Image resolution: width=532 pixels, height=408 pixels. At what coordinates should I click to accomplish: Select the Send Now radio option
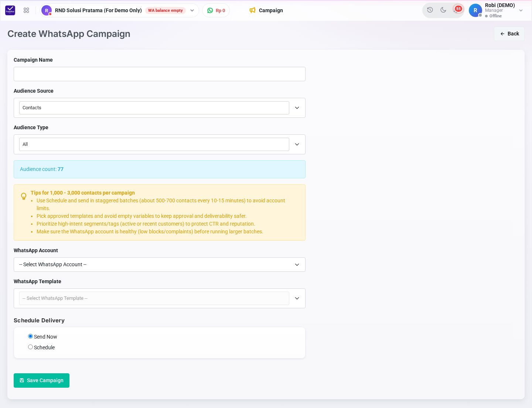tap(30, 336)
